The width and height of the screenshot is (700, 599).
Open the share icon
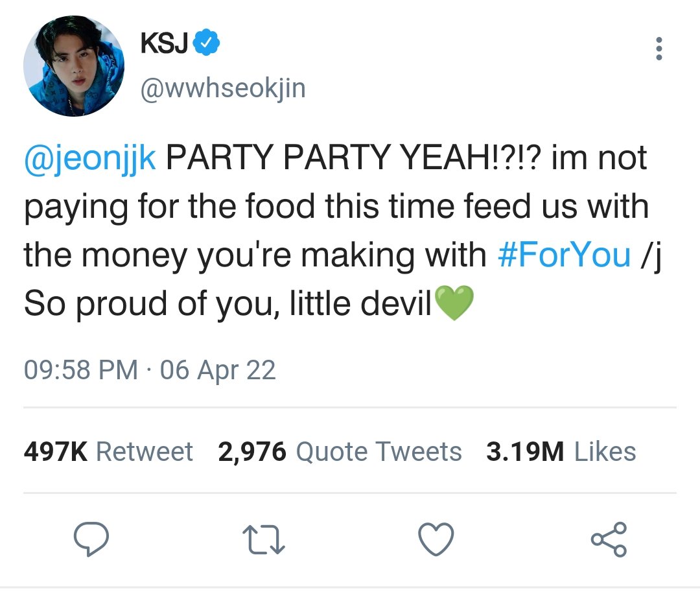609,539
